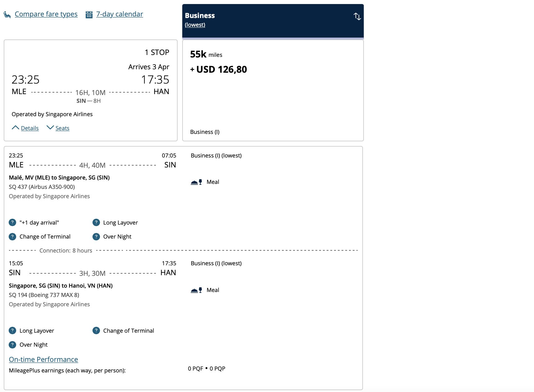Click the meal icon for flight SQ 437

[x=196, y=182]
